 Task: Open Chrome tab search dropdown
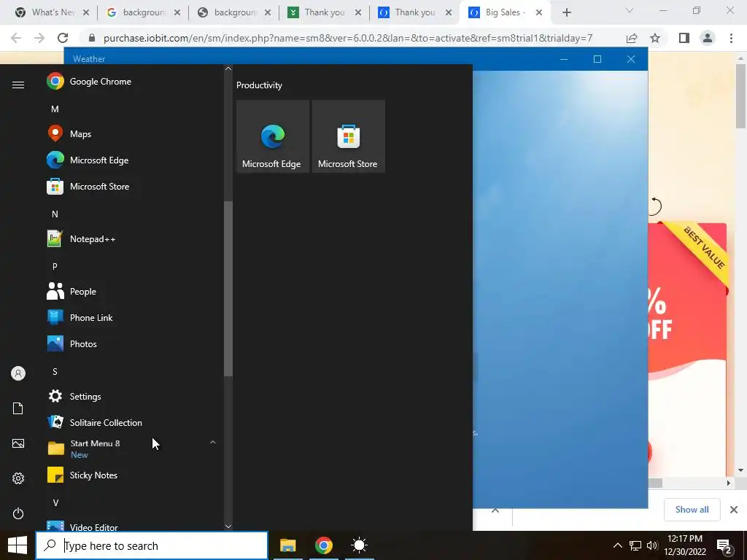(630, 11)
